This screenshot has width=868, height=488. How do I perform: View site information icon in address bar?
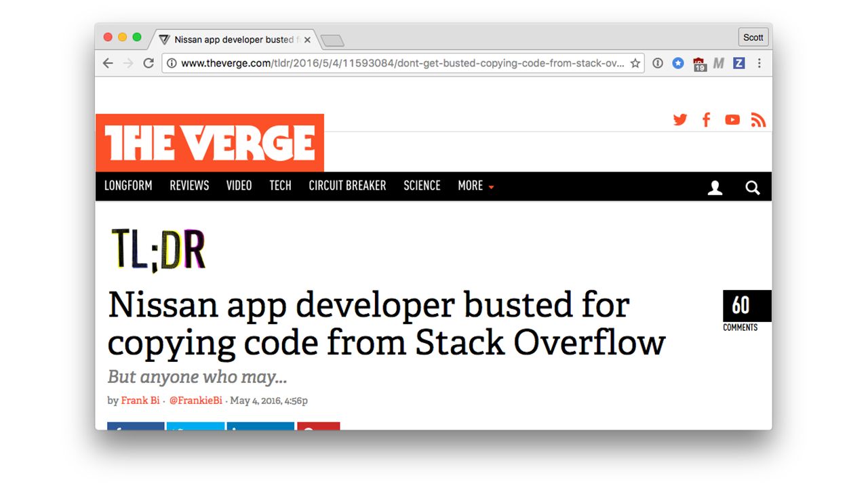coord(172,63)
